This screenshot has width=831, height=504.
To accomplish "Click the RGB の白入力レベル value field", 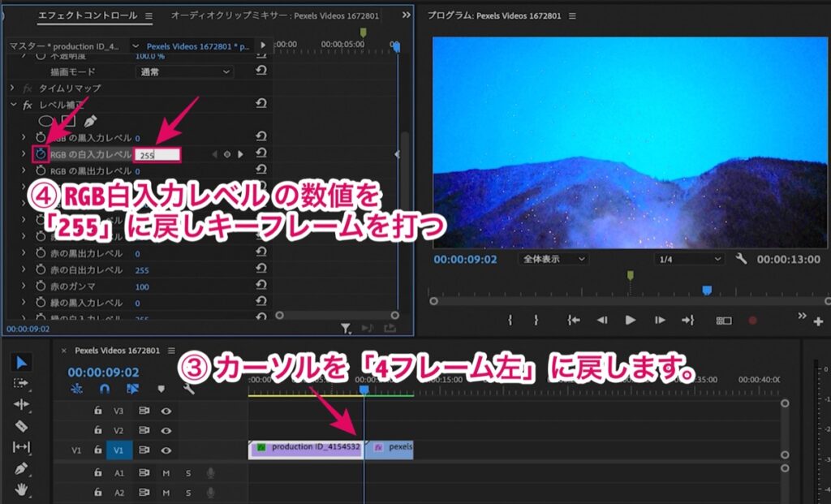I will point(157,155).
